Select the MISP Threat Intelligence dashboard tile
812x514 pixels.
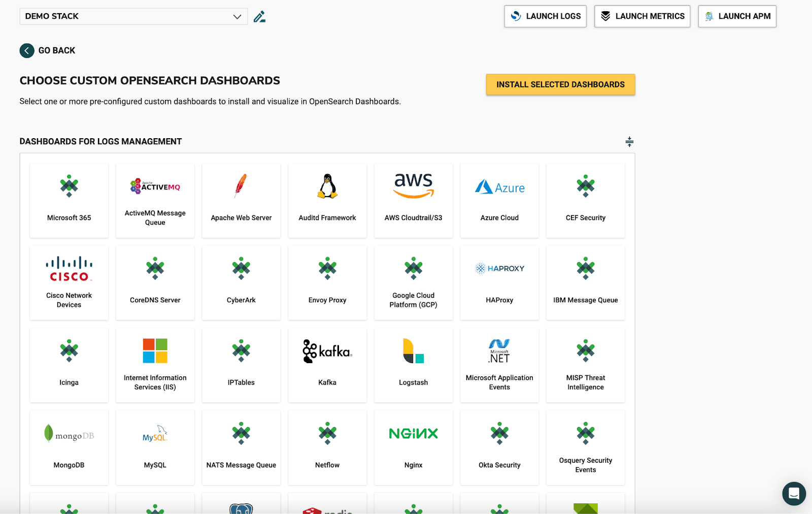click(x=586, y=365)
